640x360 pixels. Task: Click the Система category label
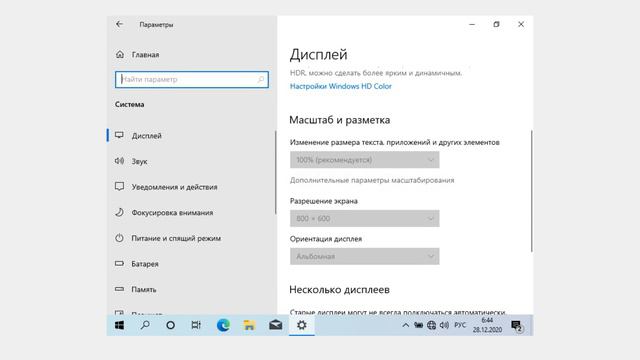coord(129,104)
